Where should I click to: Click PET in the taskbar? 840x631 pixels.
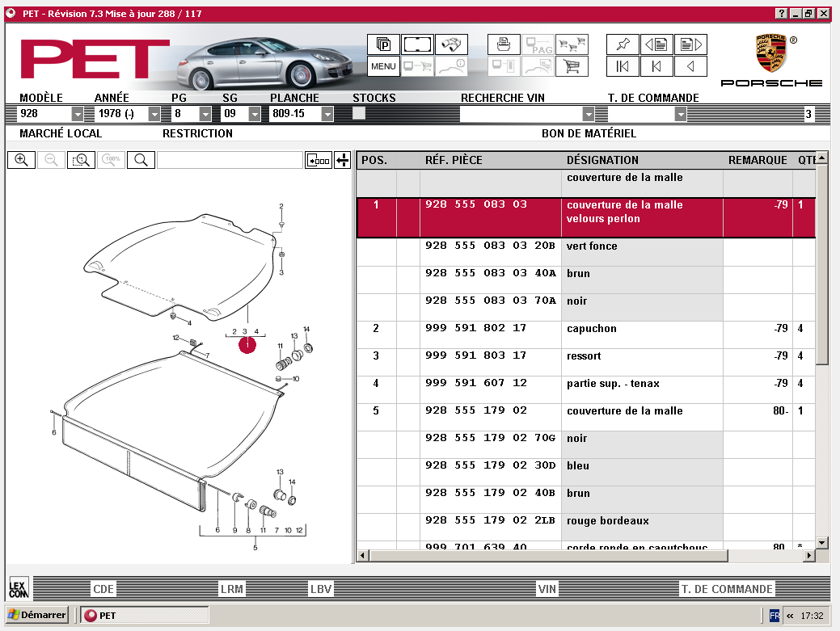click(x=145, y=616)
